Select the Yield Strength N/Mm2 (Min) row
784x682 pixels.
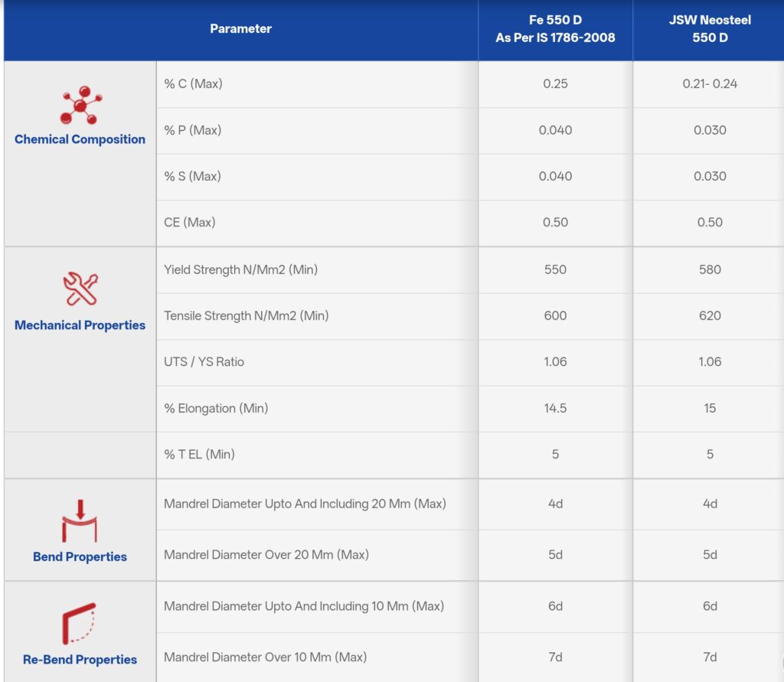pyautogui.click(x=240, y=269)
